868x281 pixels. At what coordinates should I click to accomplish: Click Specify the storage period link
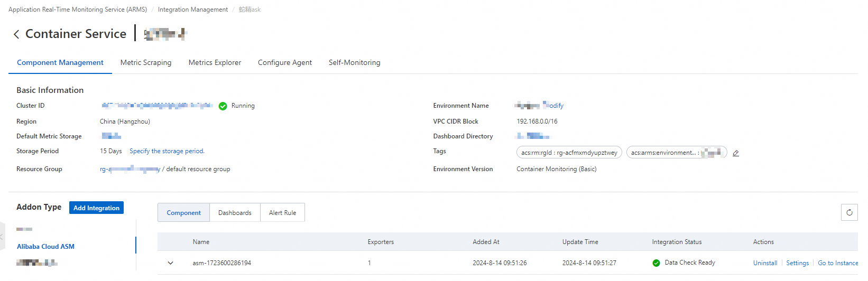point(167,151)
